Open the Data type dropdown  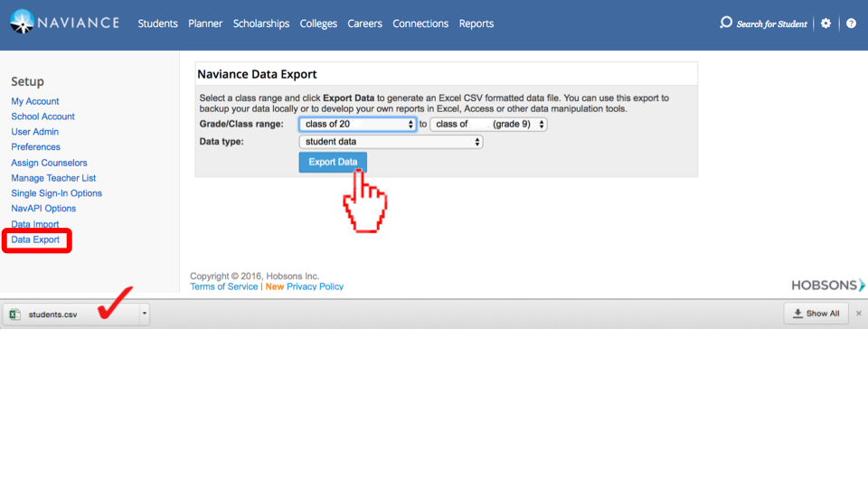click(391, 142)
